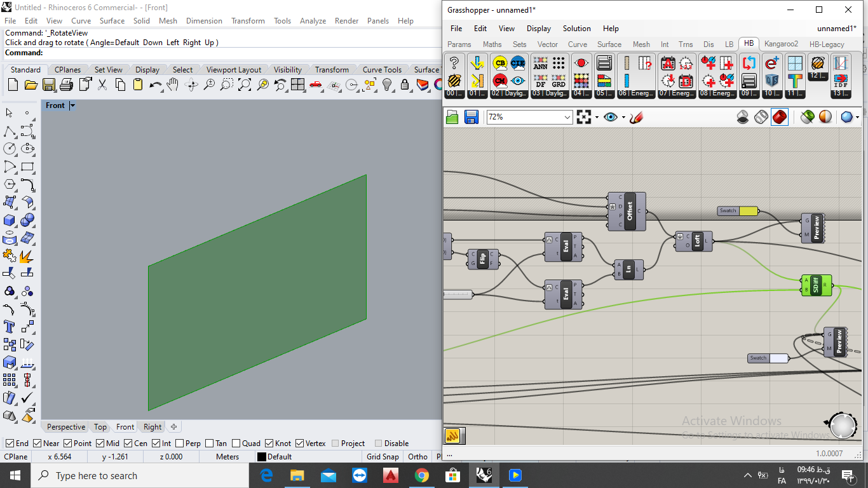
Task: Open the unnamed1* document dropdown in Grasshopper
Action: click(837, 29)
